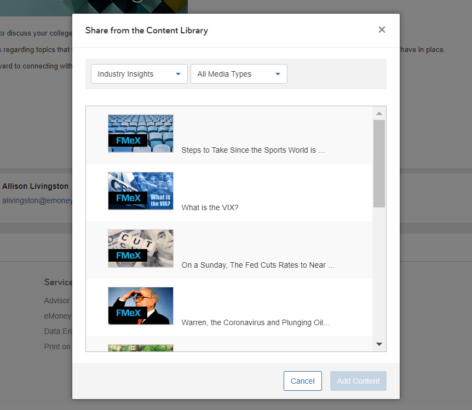The image size is (472, 410).
Task: Open the Industry Insights category dropdown
Action: [x=139, y=74]
